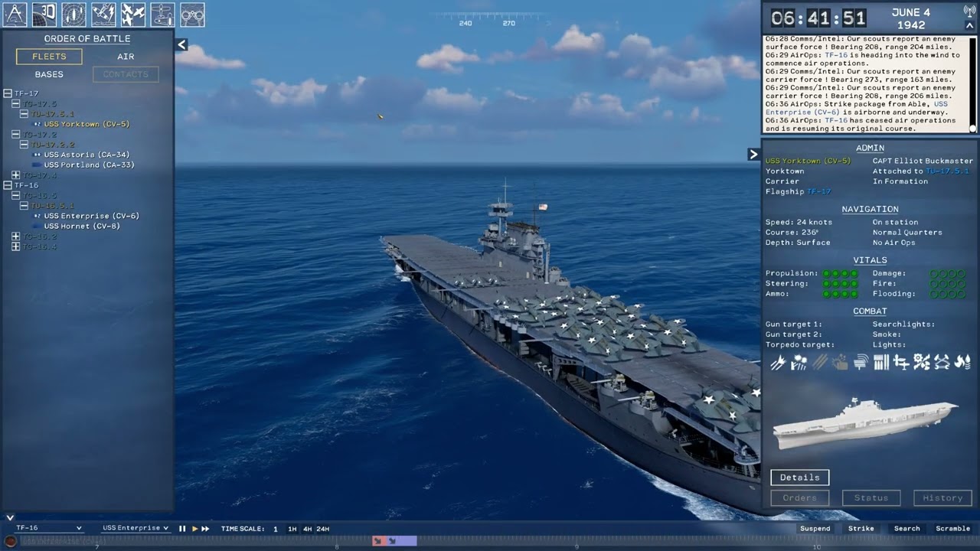Screen dimensions: 980x551
Task: Set time scale to 4H
Action: coord(308,529)
